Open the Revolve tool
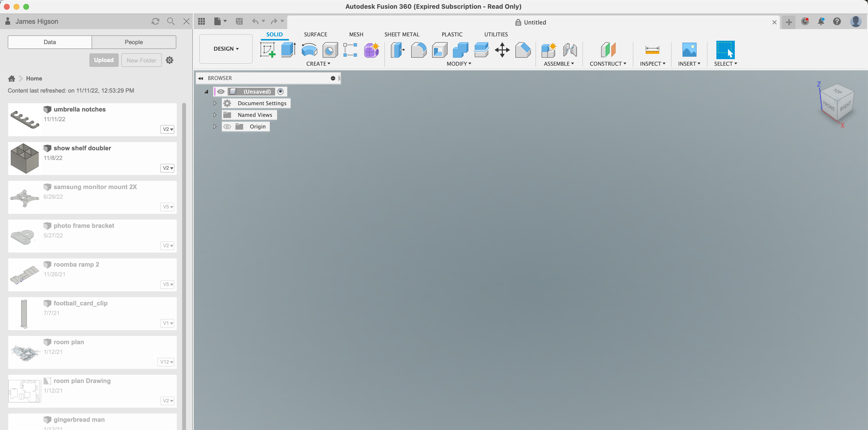This screenshot has height=430, width=868. point(309,50)
